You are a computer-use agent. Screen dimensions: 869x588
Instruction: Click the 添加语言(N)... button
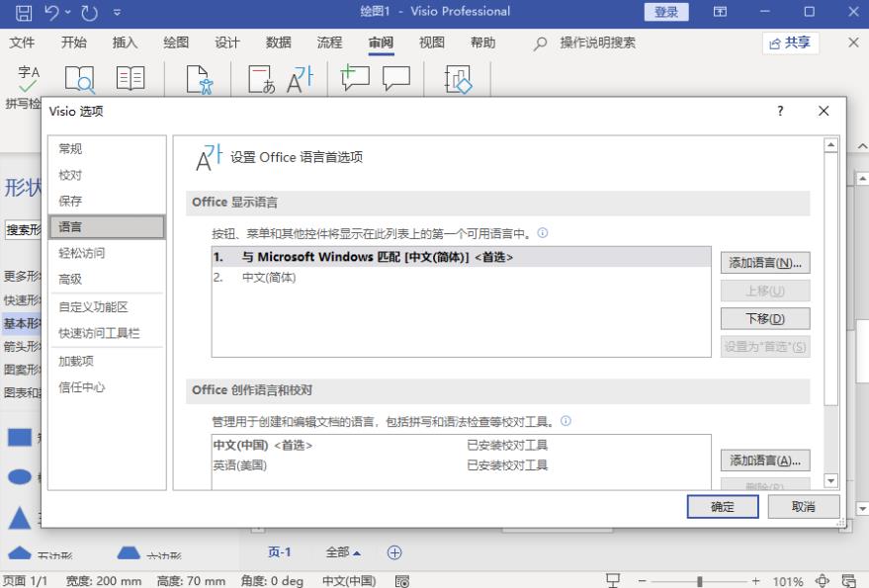tap(765, 263)
